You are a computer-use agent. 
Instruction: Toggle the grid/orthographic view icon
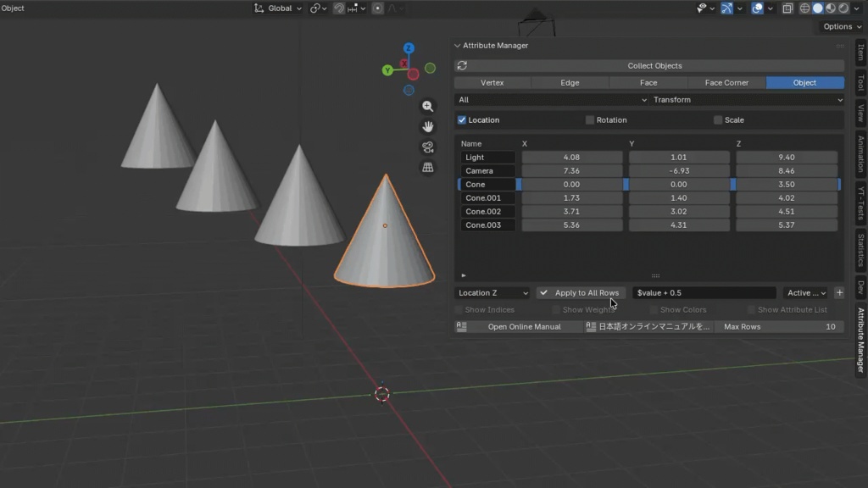point(428,164)
